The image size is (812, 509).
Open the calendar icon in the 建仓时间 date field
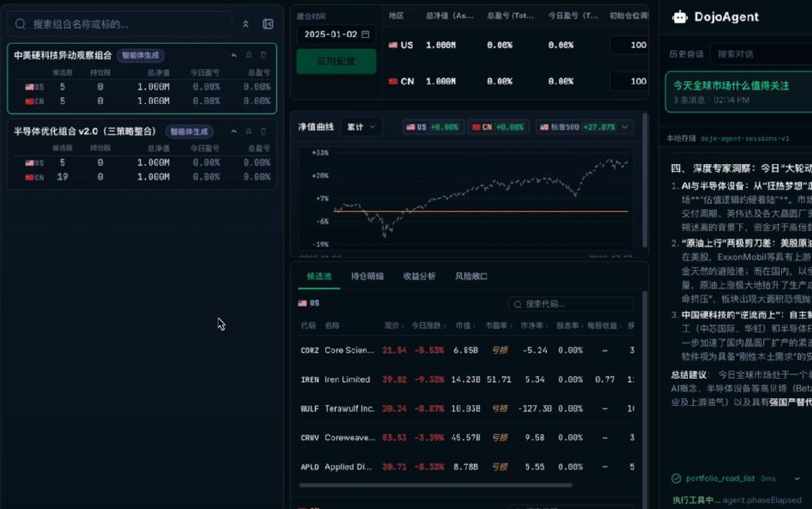(365, 34)
